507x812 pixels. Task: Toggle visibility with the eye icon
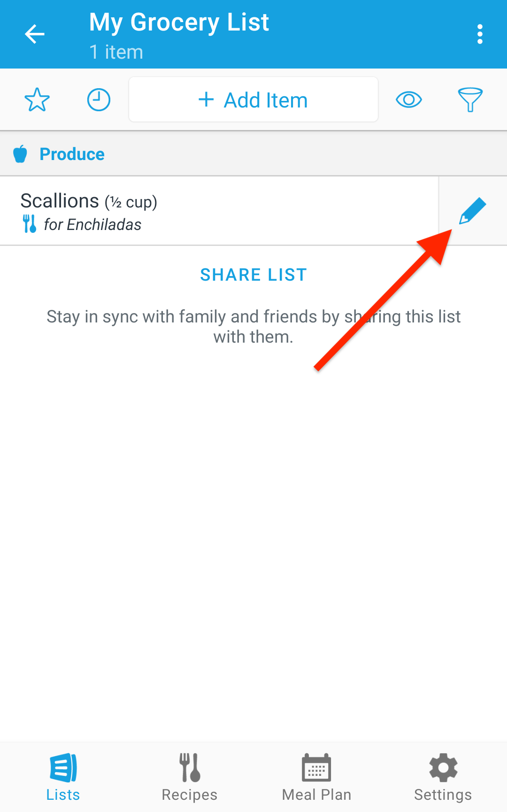409,100
